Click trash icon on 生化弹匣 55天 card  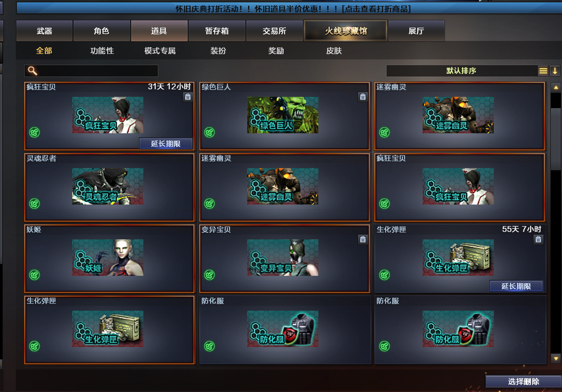click(538, 239)
